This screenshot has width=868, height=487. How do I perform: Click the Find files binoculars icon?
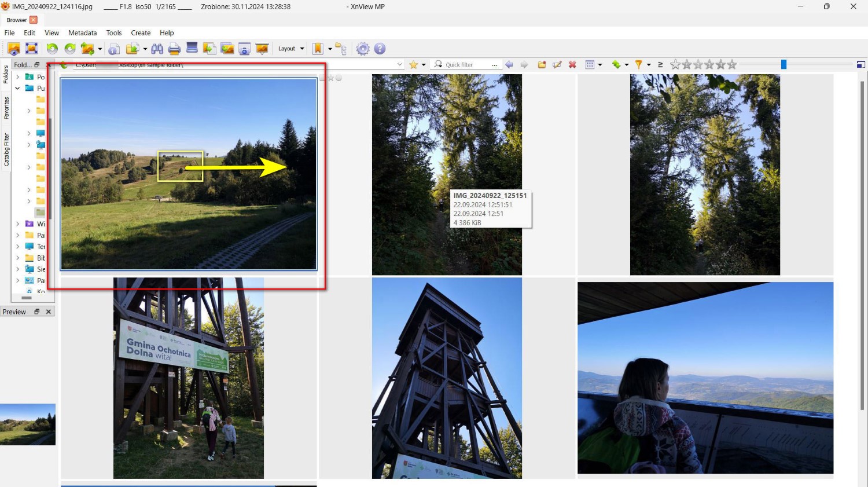157,49
